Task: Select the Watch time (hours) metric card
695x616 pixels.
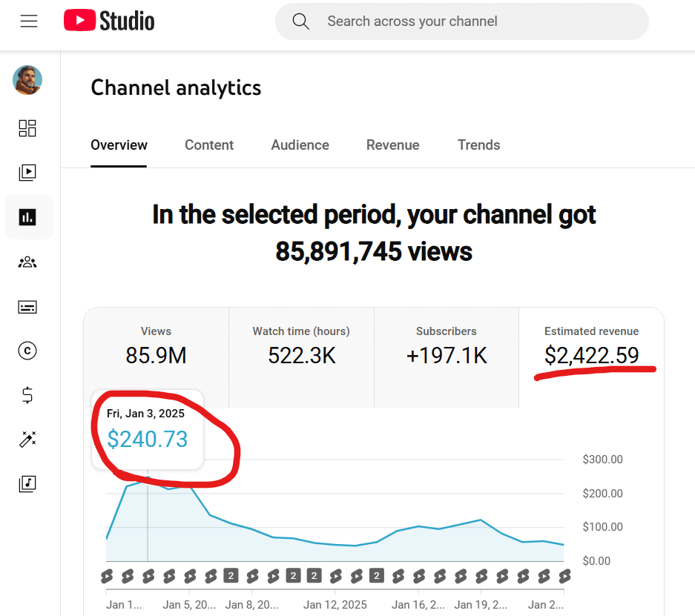Action: pos(301,347)
